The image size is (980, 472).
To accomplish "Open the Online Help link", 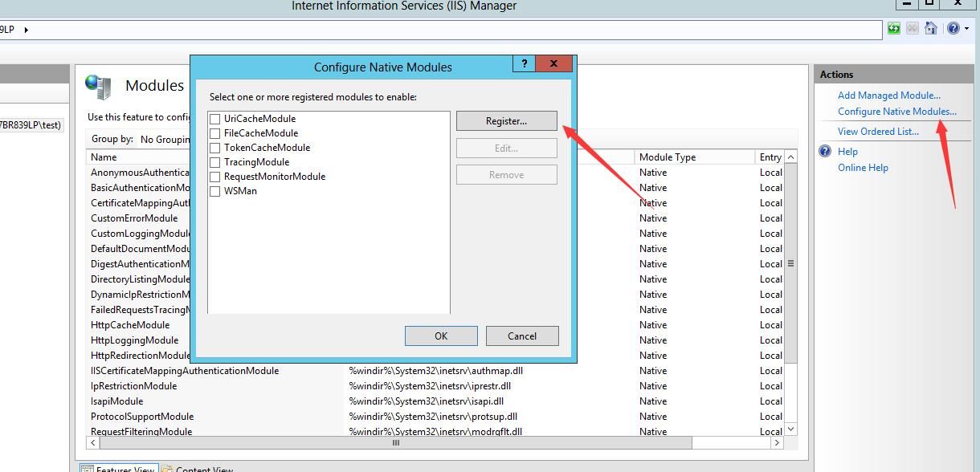I will pyautogui.click(x=863, y=168).
